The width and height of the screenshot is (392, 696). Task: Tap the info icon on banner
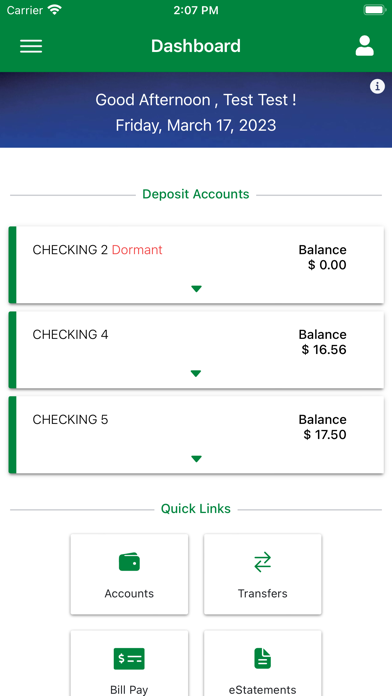[377, 87]
